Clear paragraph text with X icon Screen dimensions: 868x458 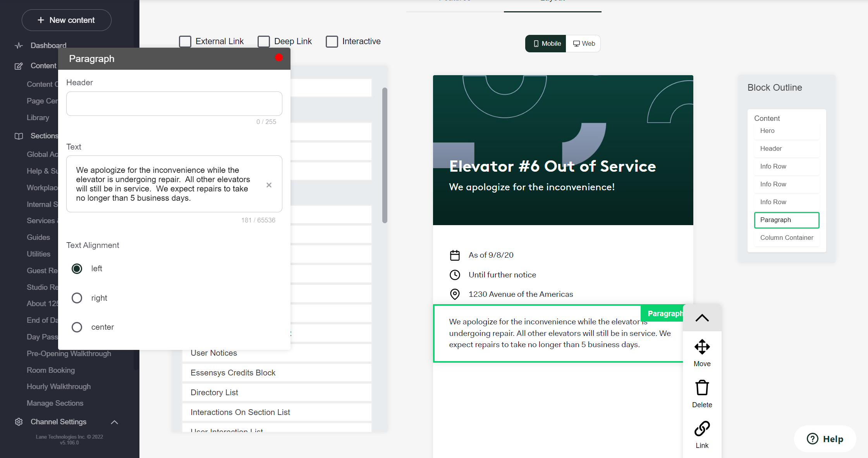coord(269,185)
